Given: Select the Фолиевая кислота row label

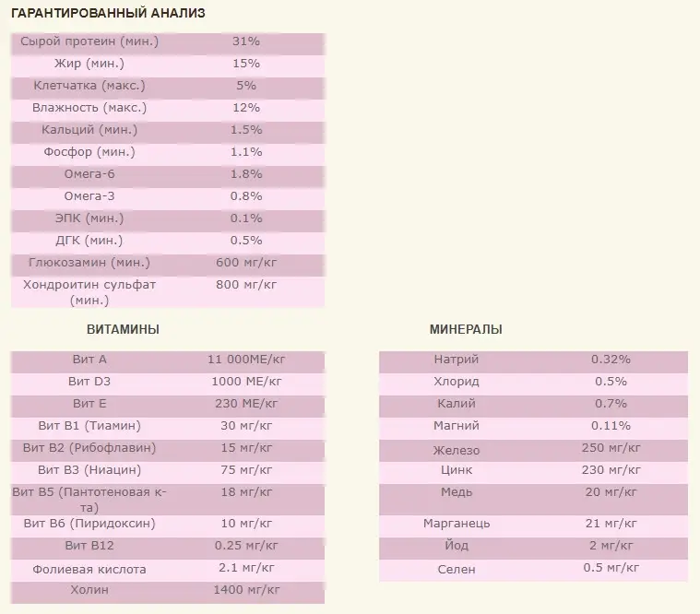Looking at the screenshot, I should pyautogui.click(x=89, y=570).
